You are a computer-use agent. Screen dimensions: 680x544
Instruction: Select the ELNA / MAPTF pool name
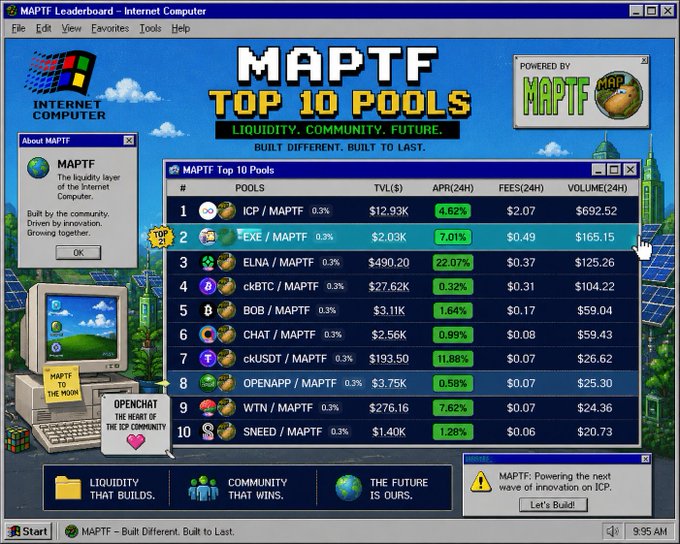coord(278,262)
